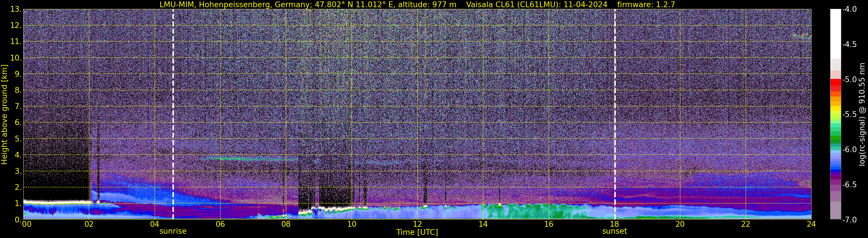This screenshot has height=238, width=868.
Task: Click the white top segment of the colorbar
Action: pos(835,34)
